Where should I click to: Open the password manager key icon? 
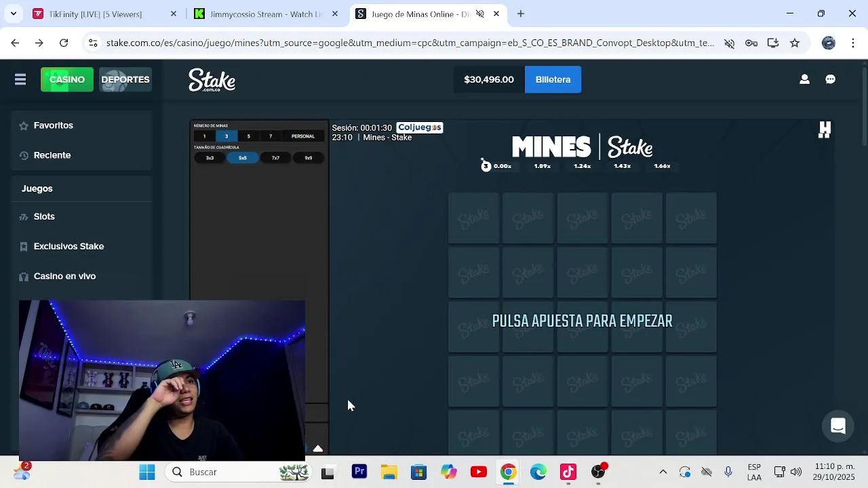(x=751, y=43)
